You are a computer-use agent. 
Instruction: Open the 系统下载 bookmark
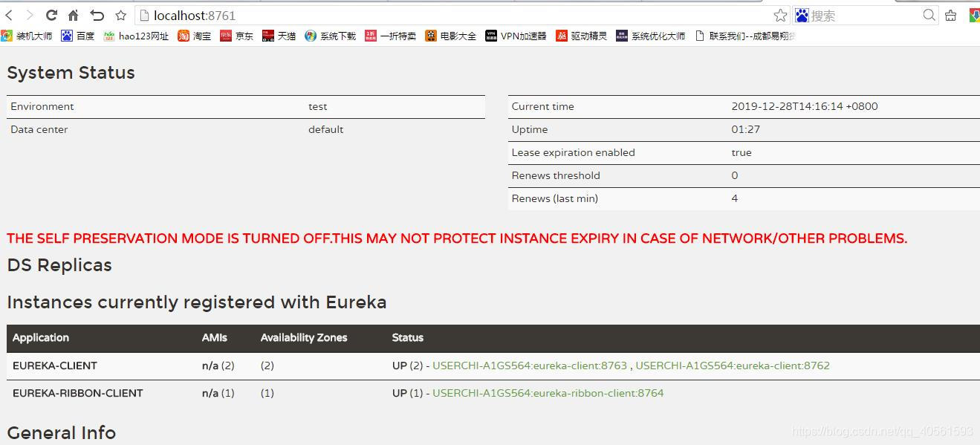coord(331,36)
